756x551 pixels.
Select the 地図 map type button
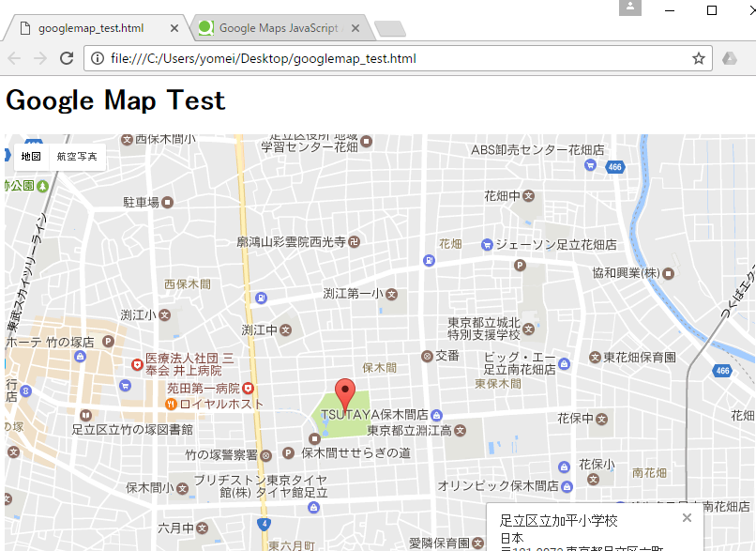tap(31, 157)
